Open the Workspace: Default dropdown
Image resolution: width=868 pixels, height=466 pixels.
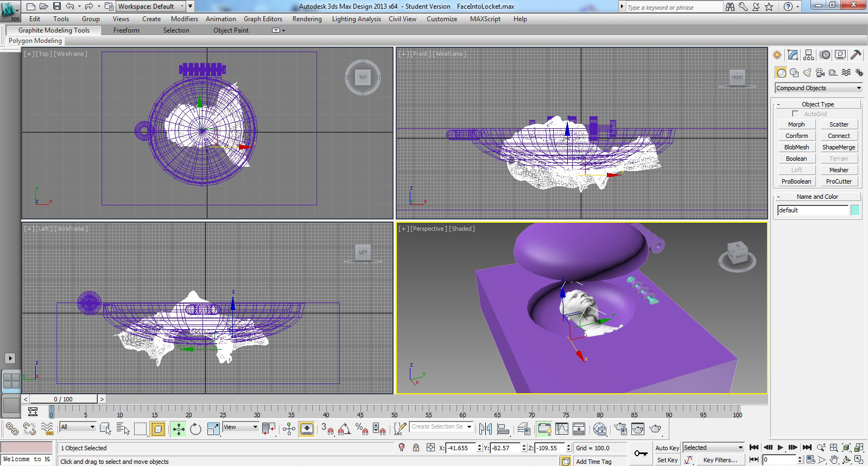[x=151, y=7]
